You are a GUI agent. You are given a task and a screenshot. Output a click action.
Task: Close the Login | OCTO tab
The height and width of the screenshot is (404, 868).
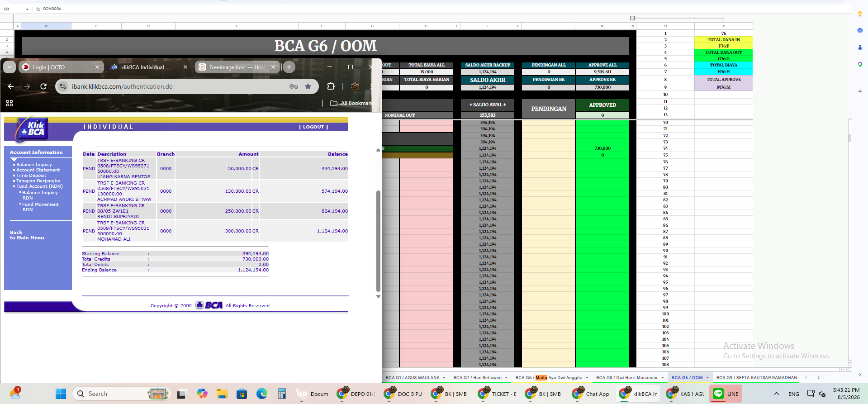[x=97, y=67]
